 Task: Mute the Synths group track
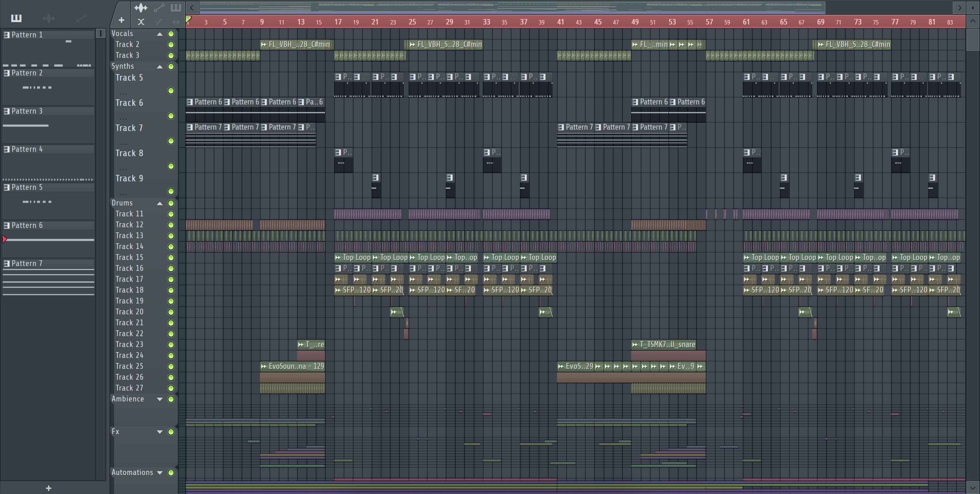pos(171,67)
